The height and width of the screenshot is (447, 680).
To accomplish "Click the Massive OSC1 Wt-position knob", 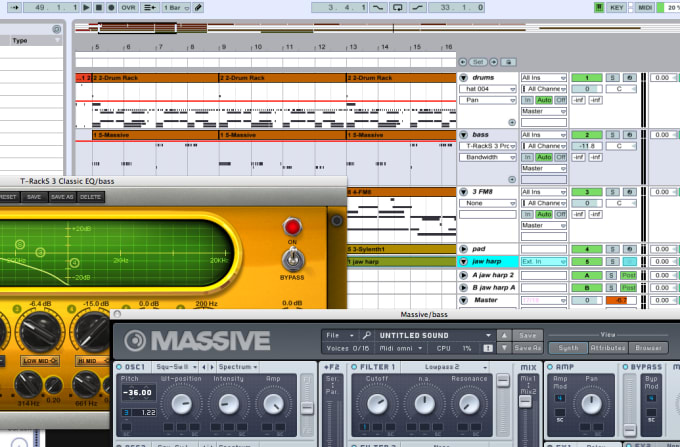I will (x=181, y=404).
